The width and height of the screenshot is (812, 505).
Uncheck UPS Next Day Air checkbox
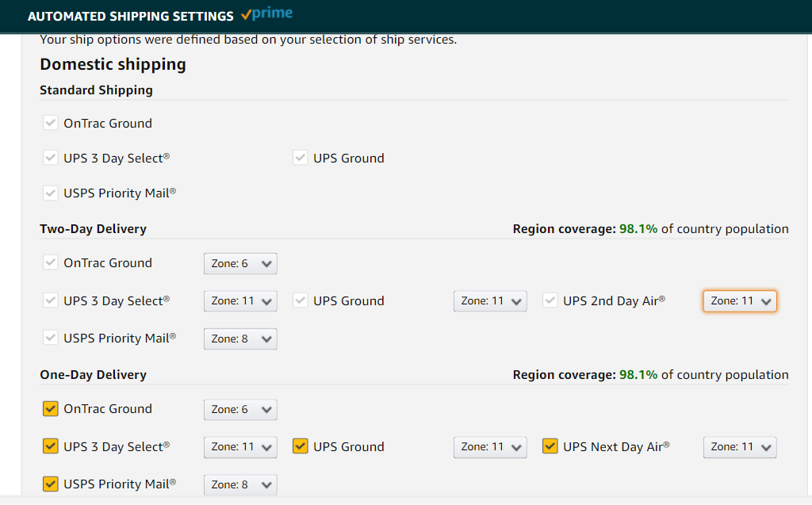pyautogui.click(x=550, y=446)
